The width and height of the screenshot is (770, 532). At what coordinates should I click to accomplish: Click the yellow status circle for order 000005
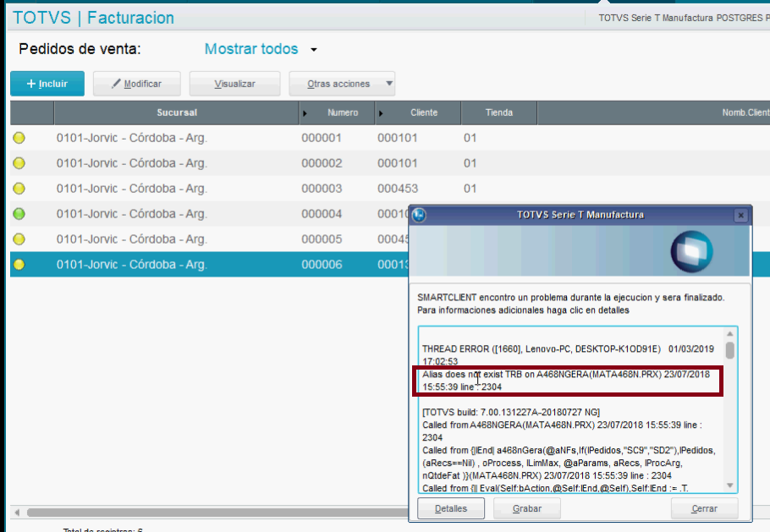(x=19, y=239)
